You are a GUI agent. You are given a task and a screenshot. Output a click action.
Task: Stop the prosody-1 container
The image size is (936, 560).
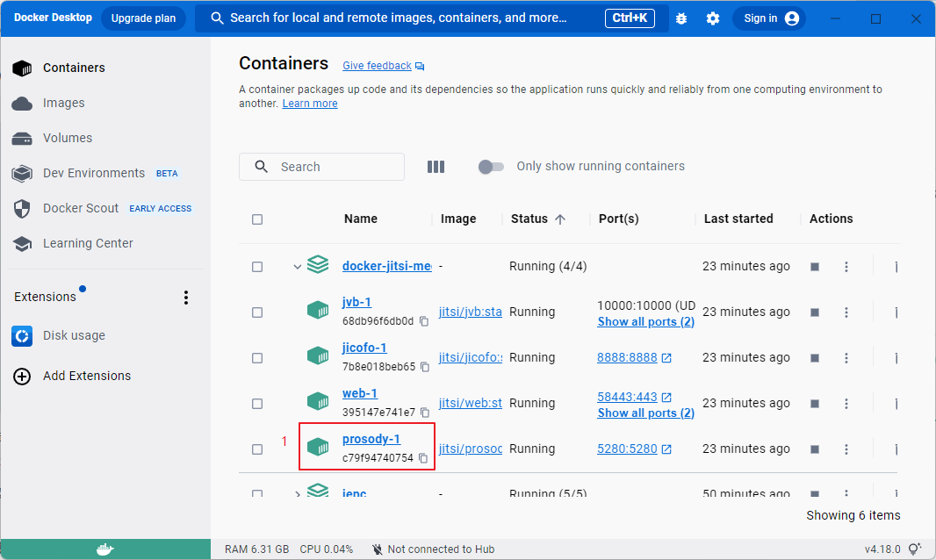point(815,449)
